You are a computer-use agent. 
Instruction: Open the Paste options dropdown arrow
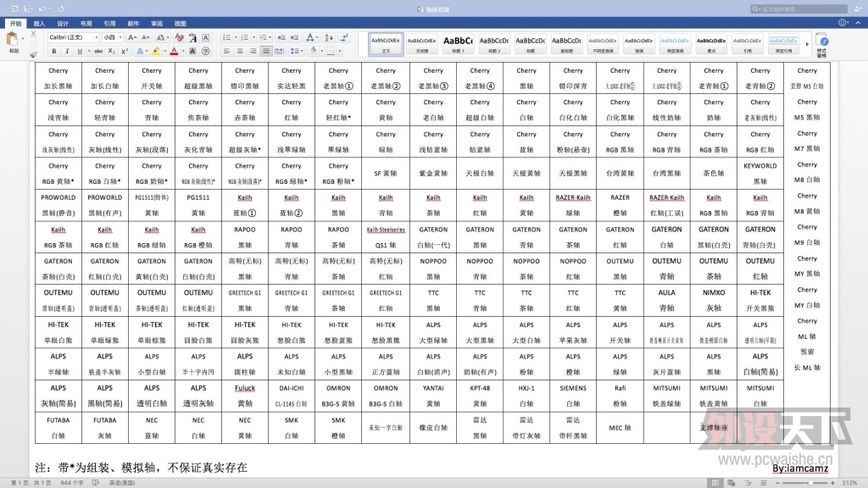tap(23, 39)
